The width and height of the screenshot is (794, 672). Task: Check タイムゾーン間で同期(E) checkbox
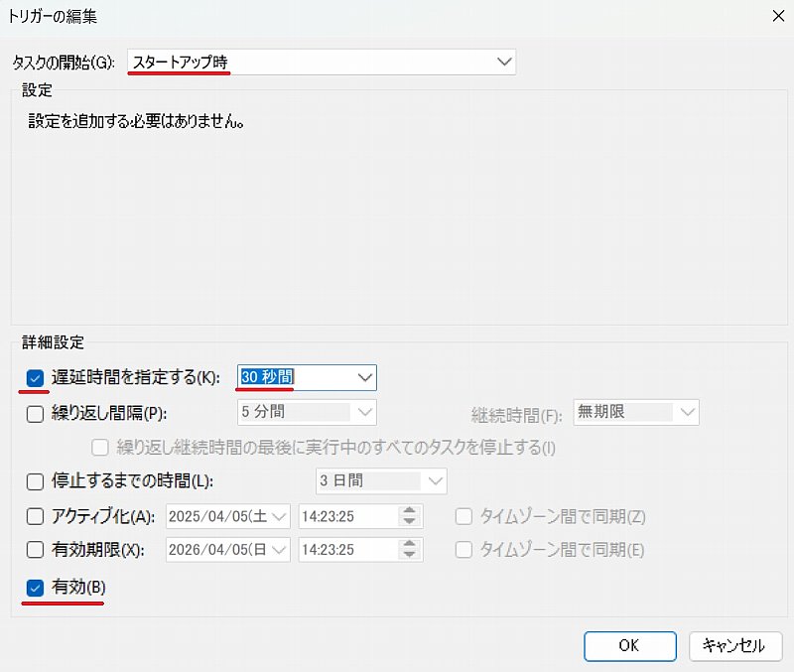point(463,550)
